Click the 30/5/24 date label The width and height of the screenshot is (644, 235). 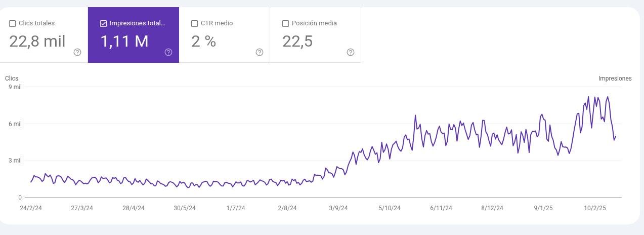[185, 208]
